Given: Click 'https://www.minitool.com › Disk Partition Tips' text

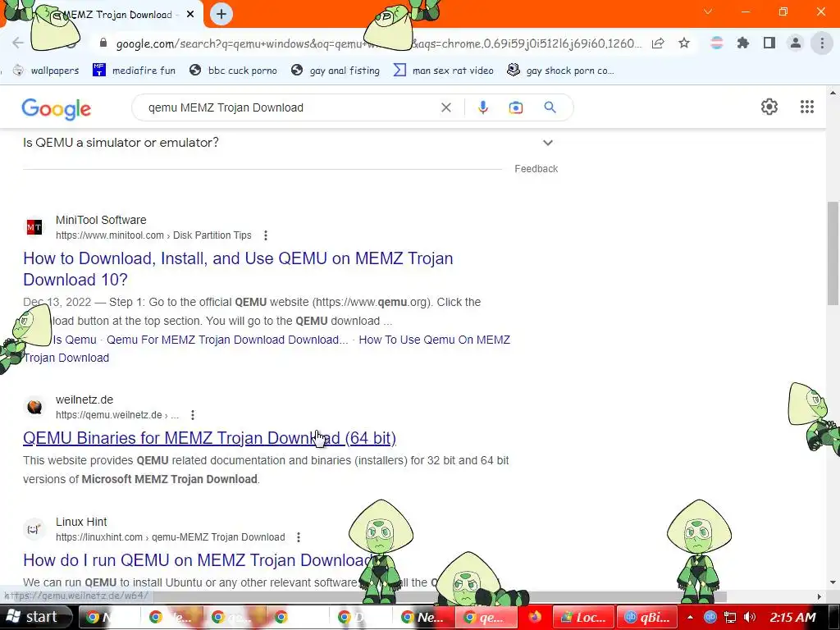Looking at the screenshot, I should coord(153,235).
